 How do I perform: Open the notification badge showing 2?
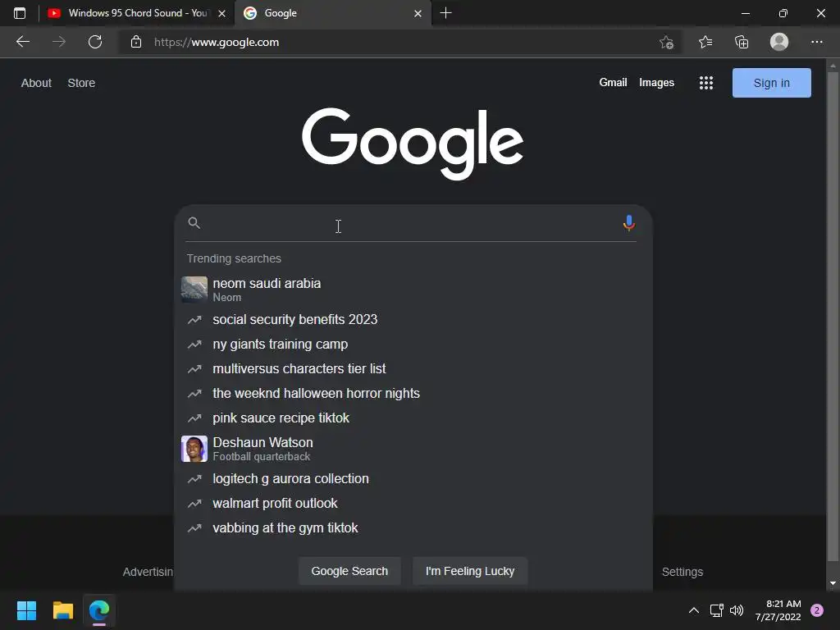pos(817,610)
